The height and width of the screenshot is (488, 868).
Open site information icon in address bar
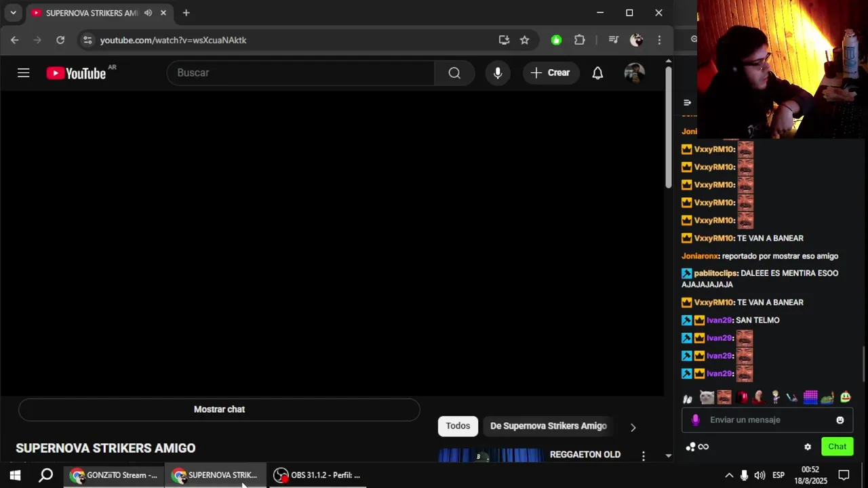(87, 40)
